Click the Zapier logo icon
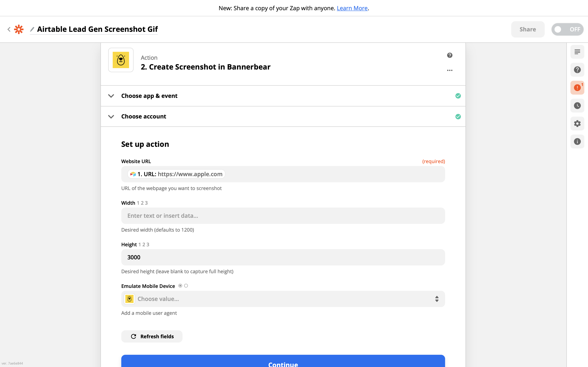The height and width of the screenshot is (367, 588). click(19, 29)
